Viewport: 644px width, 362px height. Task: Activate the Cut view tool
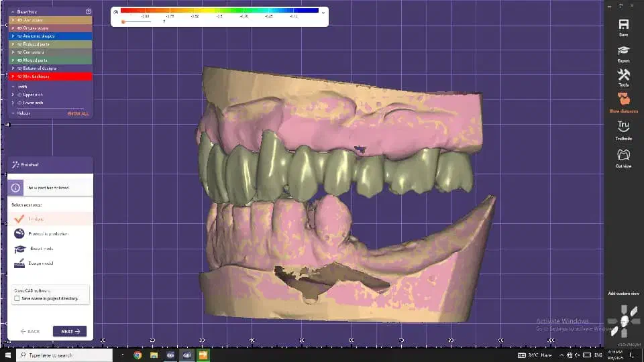tap(623, 155)
